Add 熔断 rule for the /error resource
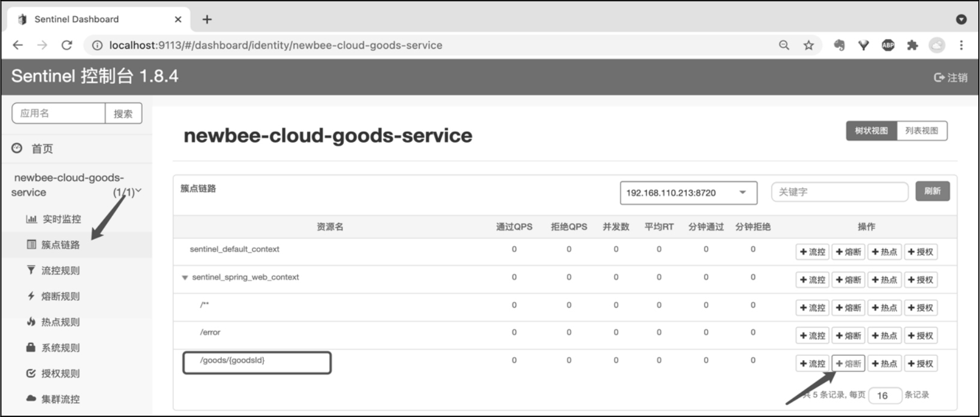The height and width of the screenshot is (417, 980). (x=848, y=336)
